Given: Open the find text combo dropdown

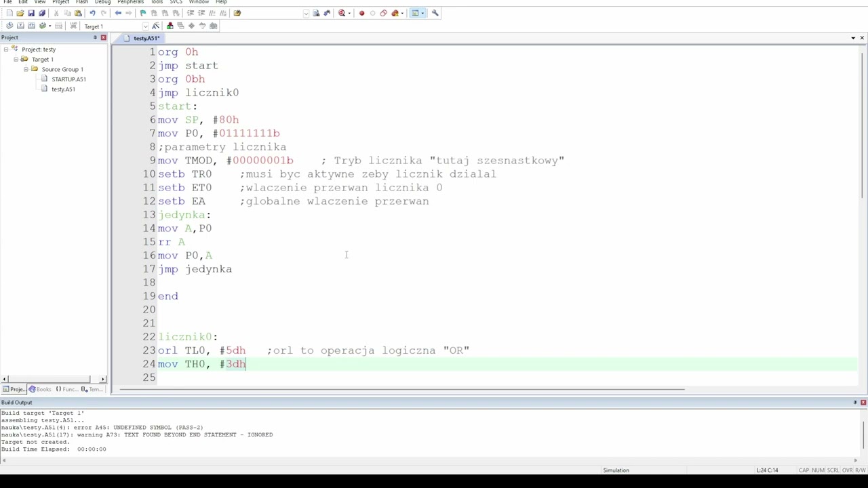Looking at the screenshot, I should [307, 13].
